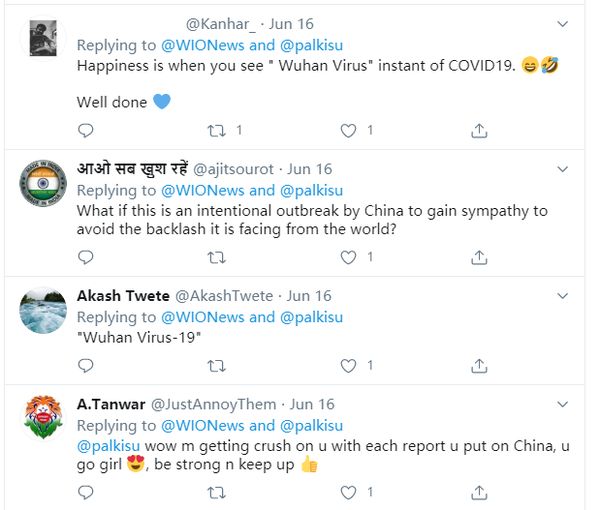Reply to Akash Twete's tweet
Image resolution: width=600 pixels, height=510 pixels.
(x=86, y=366)
